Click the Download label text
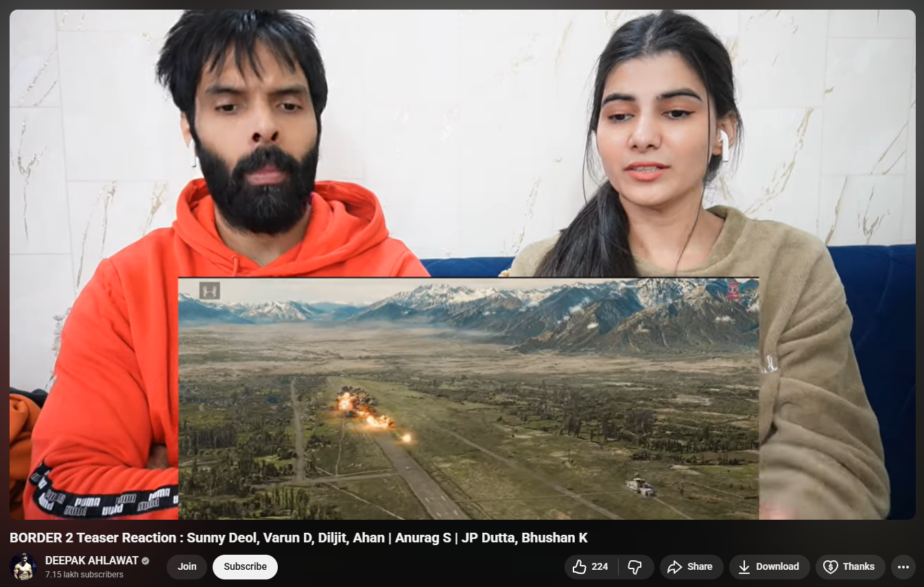The image size is (924, 587). pyautogui.click(x=777, y=566)
